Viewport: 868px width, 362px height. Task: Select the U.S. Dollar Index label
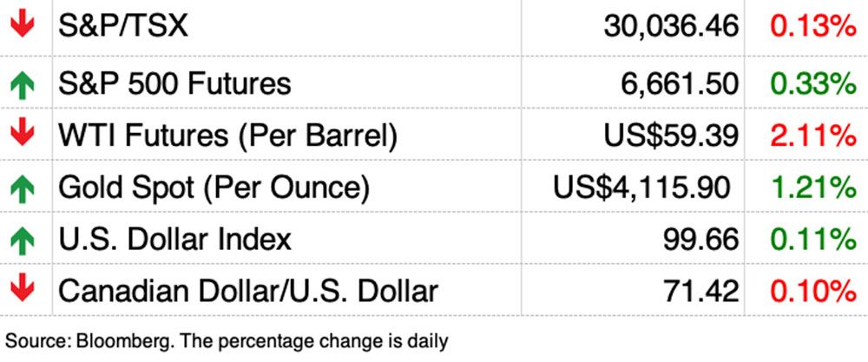pos(174,238)
